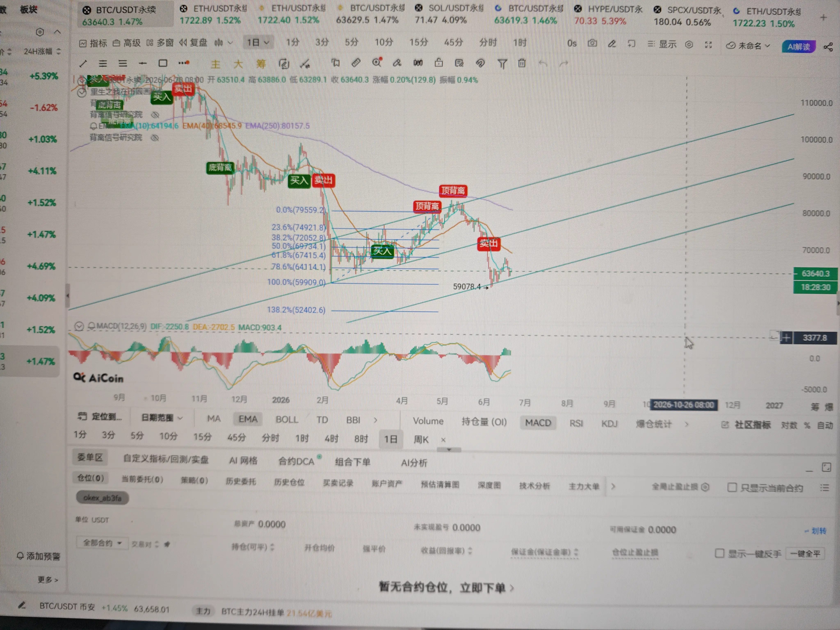The image size is (840, 630).
Task: Toggle the % percentage scale
Action: (807, 426)
